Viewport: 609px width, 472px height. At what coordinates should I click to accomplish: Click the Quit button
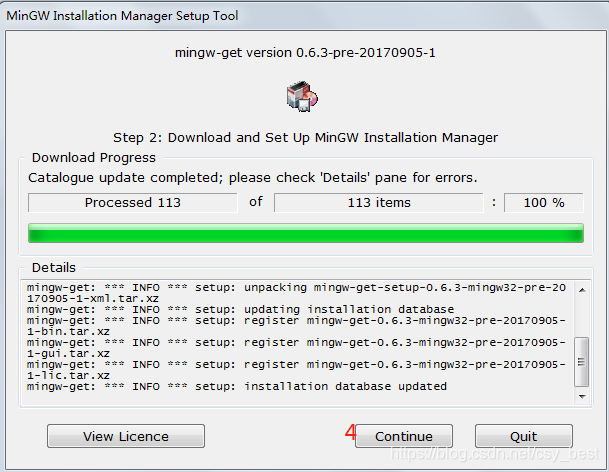click(x=524, y=436)
